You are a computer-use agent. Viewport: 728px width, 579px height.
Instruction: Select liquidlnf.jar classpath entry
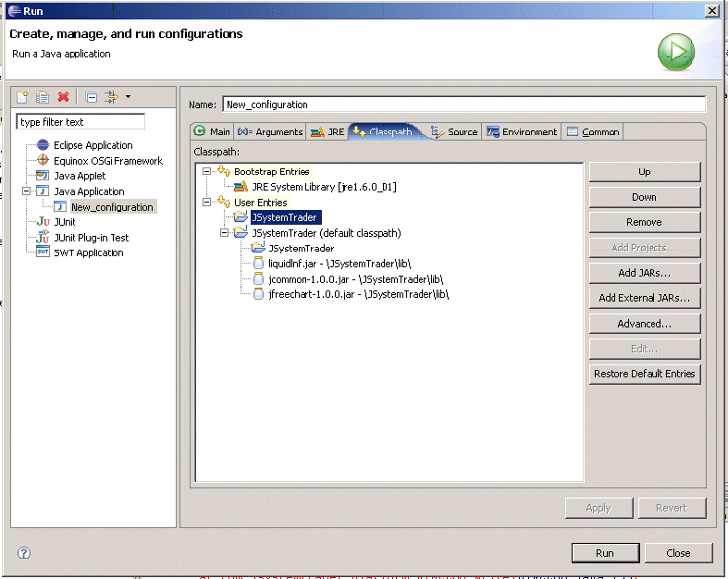point(339,264)
